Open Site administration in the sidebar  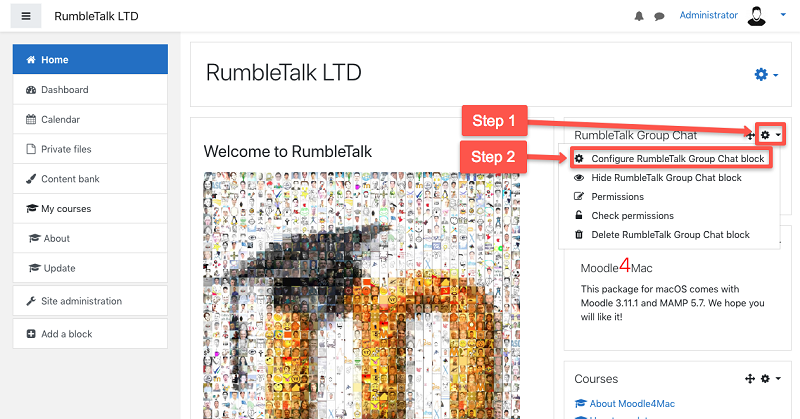pyautogui.click(x=81, y=301)
